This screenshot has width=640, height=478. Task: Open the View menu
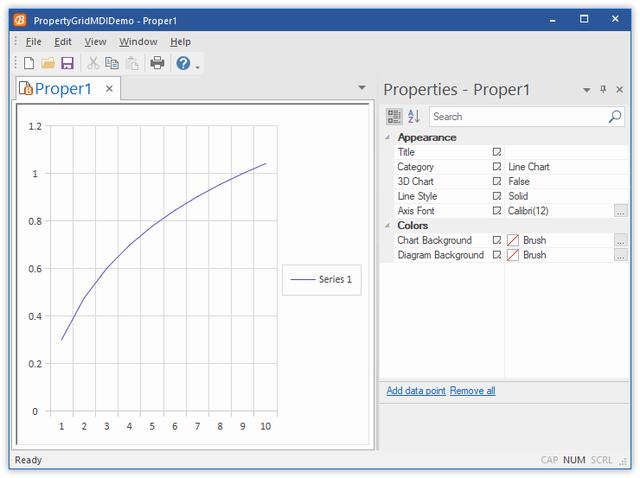coord(96,42)
